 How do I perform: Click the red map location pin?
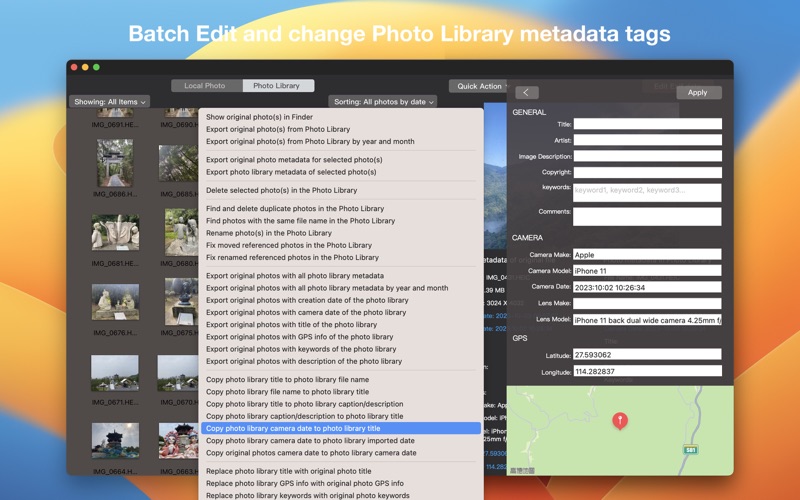620,421
